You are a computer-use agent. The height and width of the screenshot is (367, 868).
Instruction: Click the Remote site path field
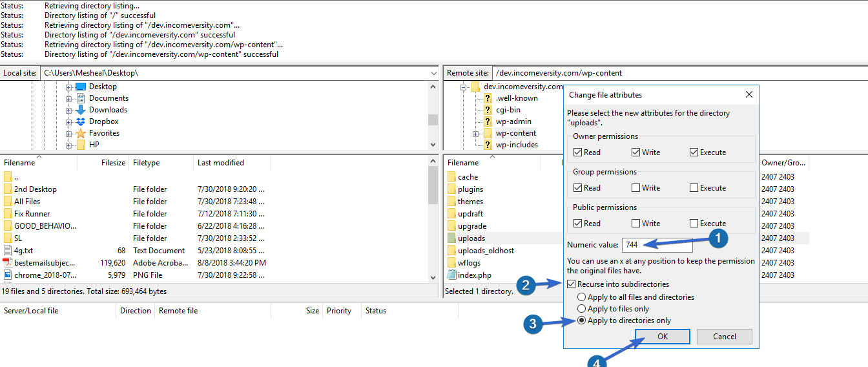click(679, 73)
